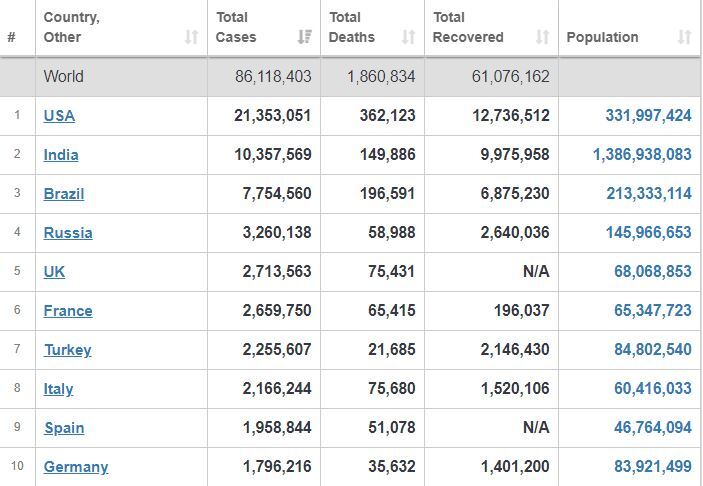Click Population column sort arrows icon
Viewport: 703px width, 486px height.
[684, 37]
